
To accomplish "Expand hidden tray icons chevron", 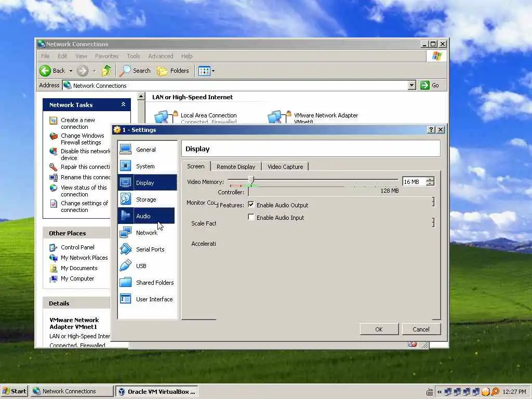I will (440, 392).
